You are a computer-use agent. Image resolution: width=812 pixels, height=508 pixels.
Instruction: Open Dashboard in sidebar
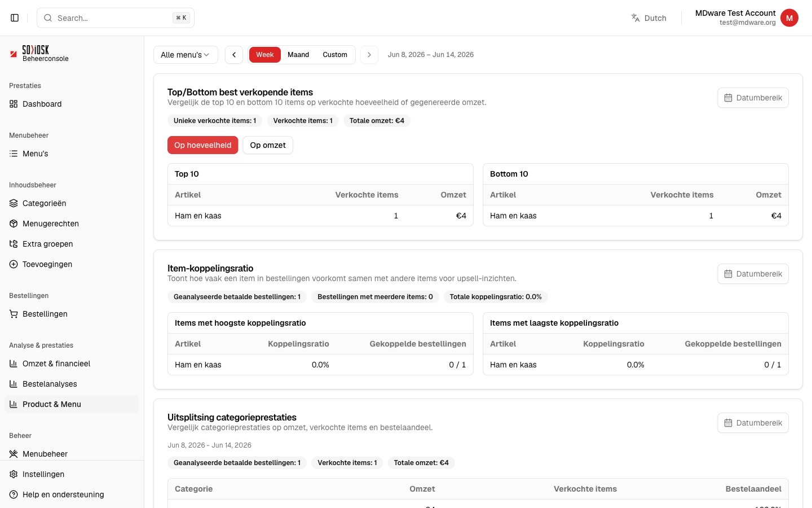(72, 104)
